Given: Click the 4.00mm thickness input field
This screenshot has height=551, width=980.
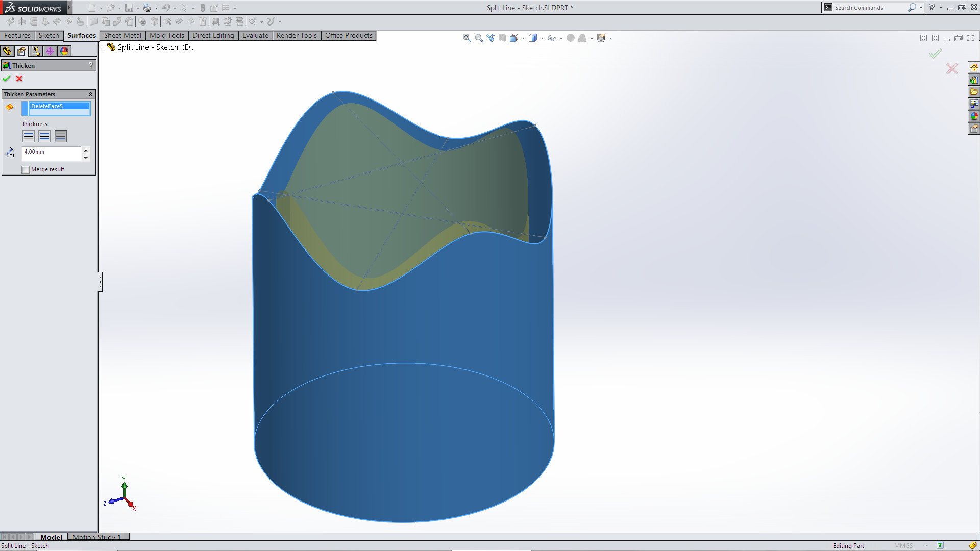Looking at the screenshot, I should pos(51,152).
